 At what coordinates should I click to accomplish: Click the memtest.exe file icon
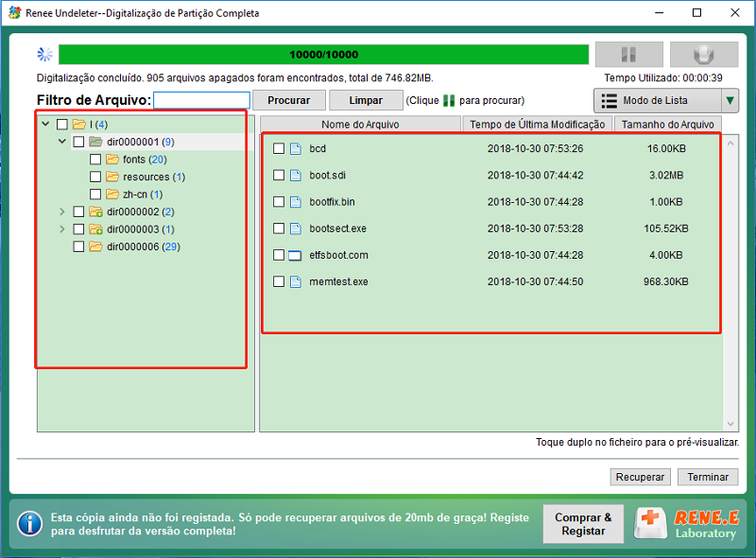point(296,281)
